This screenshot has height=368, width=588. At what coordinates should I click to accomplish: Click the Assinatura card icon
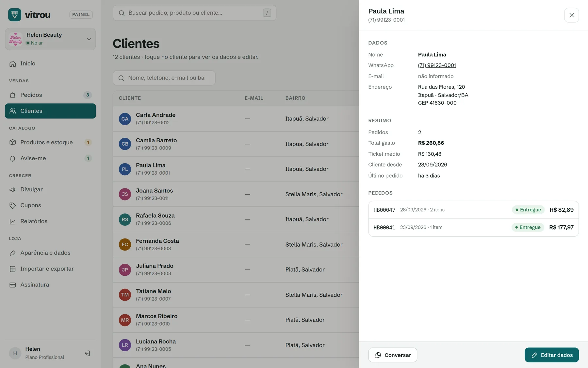[13, 285]
